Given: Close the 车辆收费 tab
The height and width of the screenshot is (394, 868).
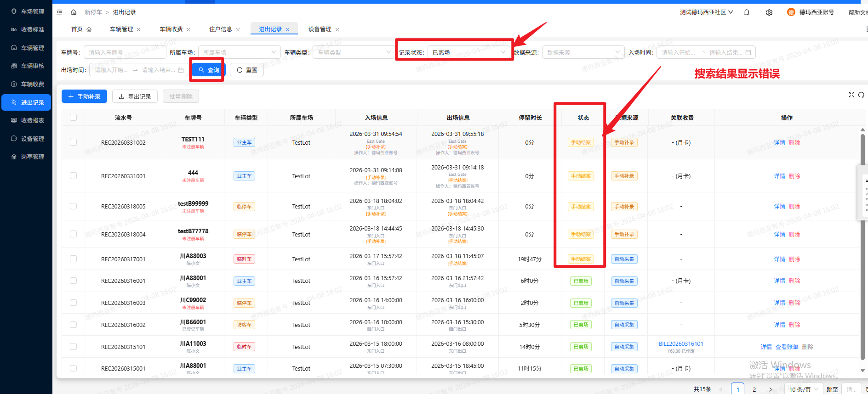Looking at the screenshot, I should pos(188,29).
